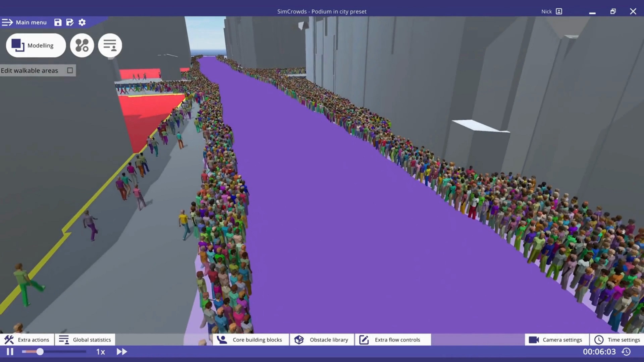Enable the walkable areas edit mode
644x362 pixels.
click(69, 70)
